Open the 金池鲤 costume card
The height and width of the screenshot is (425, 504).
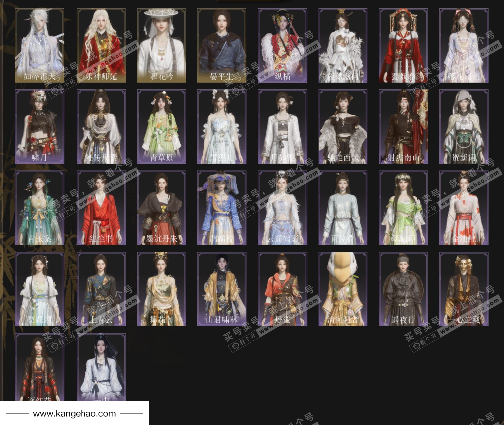pyautogui.click(x=464, y=208)
